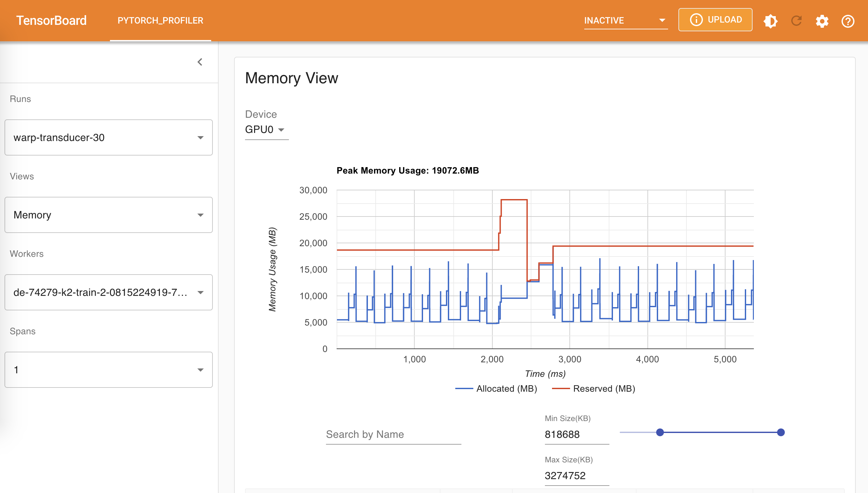Click the left handle of size range slider

(660, 432)
